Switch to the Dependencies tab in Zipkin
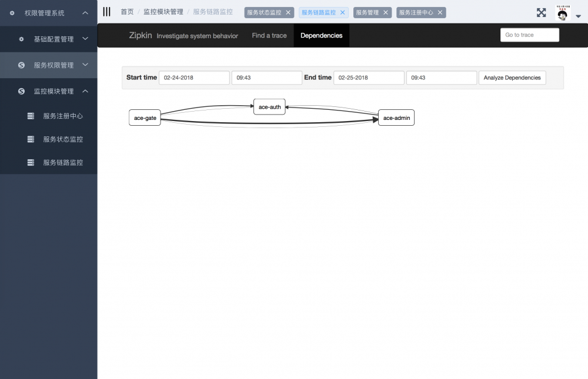 [321, 35]
